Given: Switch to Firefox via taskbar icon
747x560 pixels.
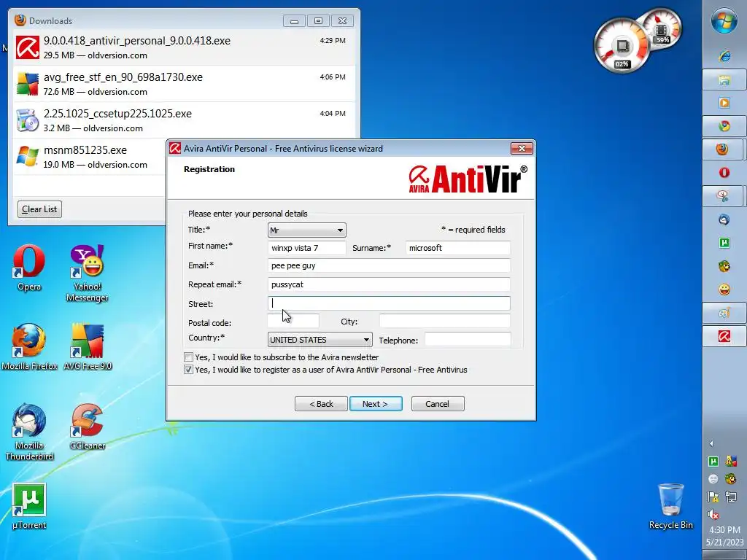Looking at the screenshot, I should pos(722,149).
